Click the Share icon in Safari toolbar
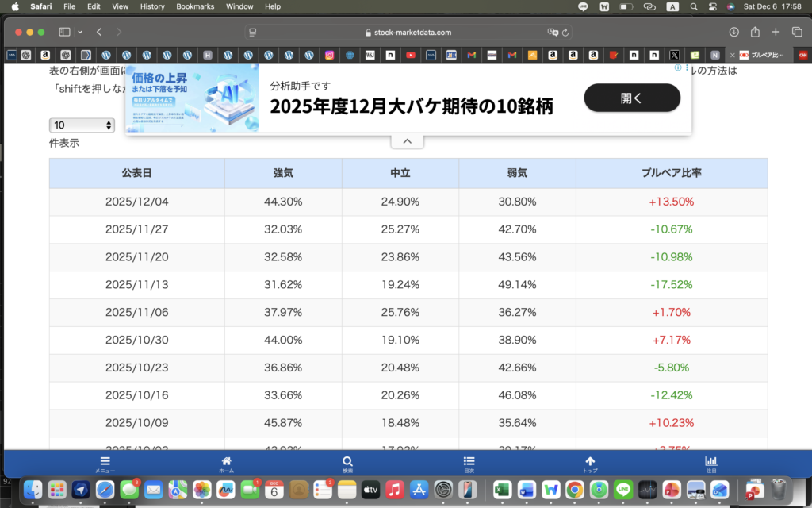 tap(755, 32)
